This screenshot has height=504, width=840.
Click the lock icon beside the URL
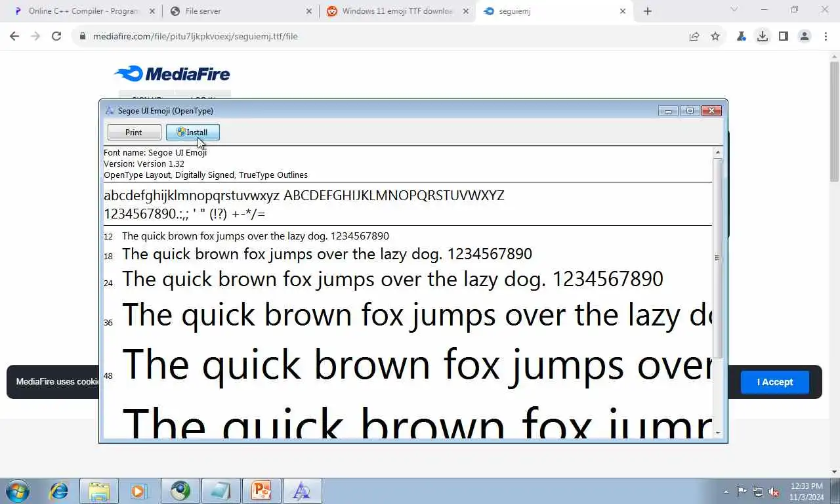click(82, 36)
